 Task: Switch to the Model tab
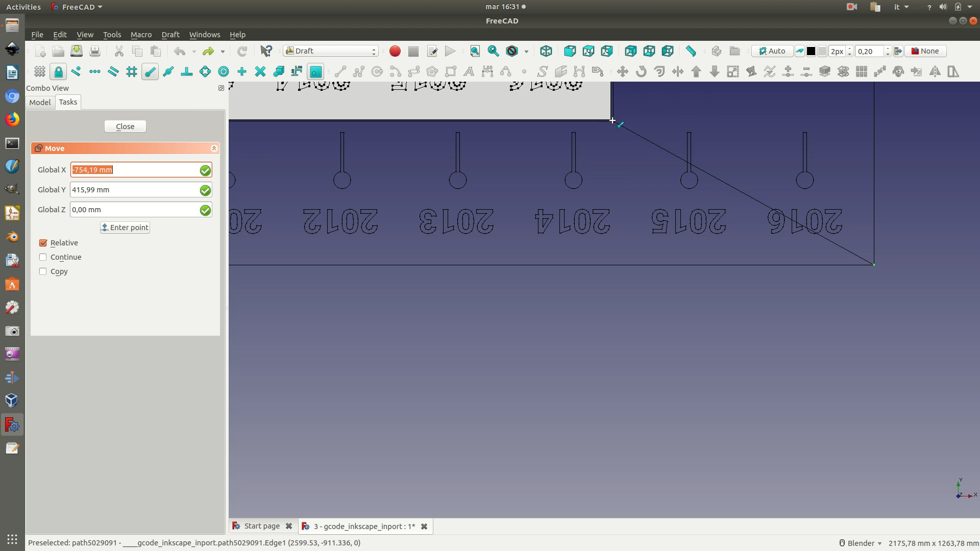coord(40,102)
